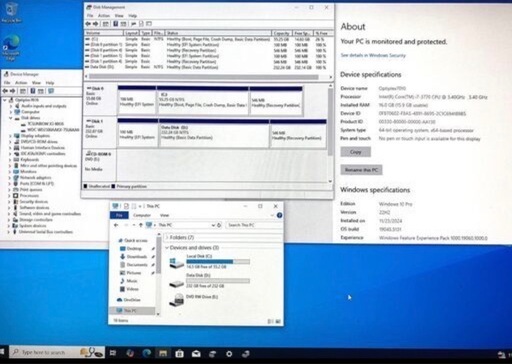Click the blue Help icon in This PC ribbon

[279, 215]
